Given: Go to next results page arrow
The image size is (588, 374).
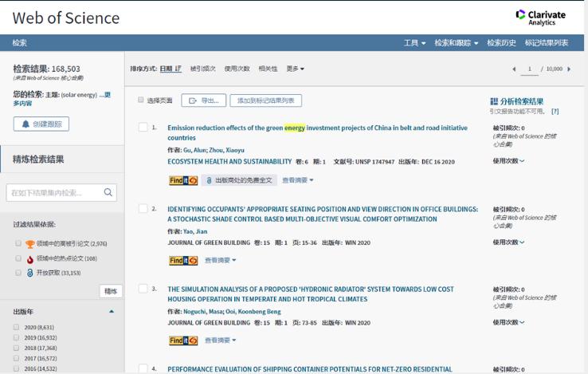Looking at the screenshot, I should pos(569,69).
